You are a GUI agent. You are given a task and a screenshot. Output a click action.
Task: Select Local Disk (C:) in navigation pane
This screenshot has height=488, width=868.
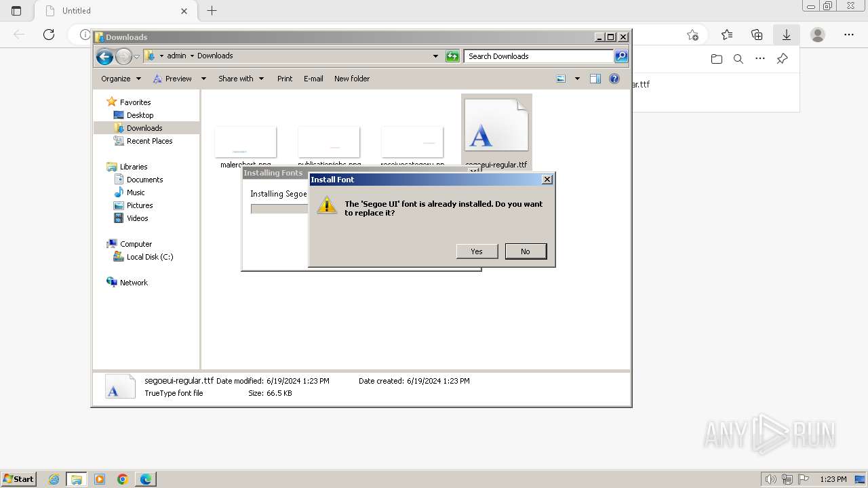[x=150, y=257]
